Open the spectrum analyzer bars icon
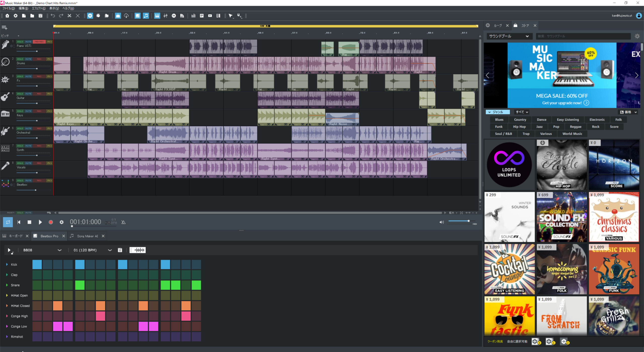 193,16
